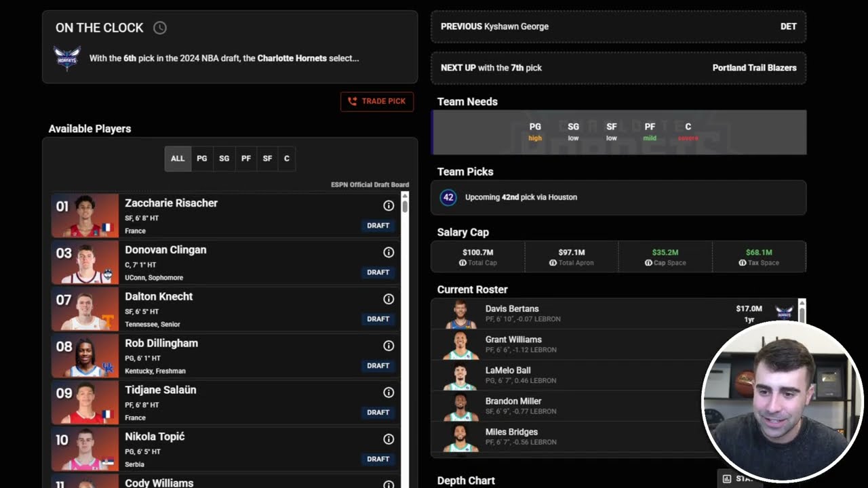Click info icon beside Total Apron
This screenshot has width=868, height=488.
(x=553, y=263)
